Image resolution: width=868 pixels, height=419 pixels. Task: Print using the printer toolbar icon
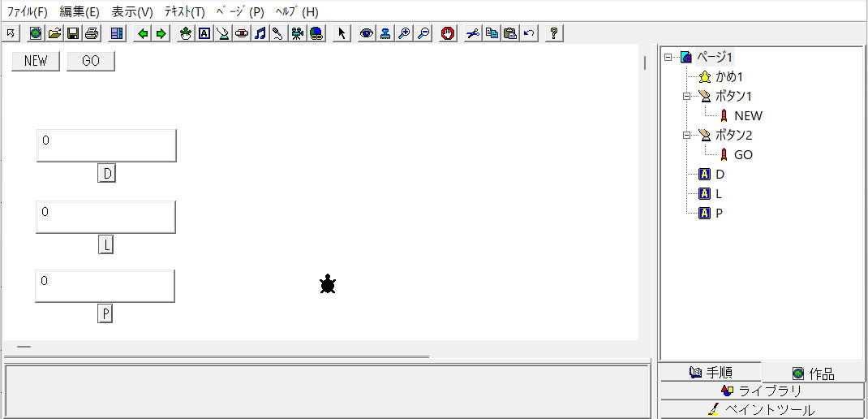(x=92, y=34)
